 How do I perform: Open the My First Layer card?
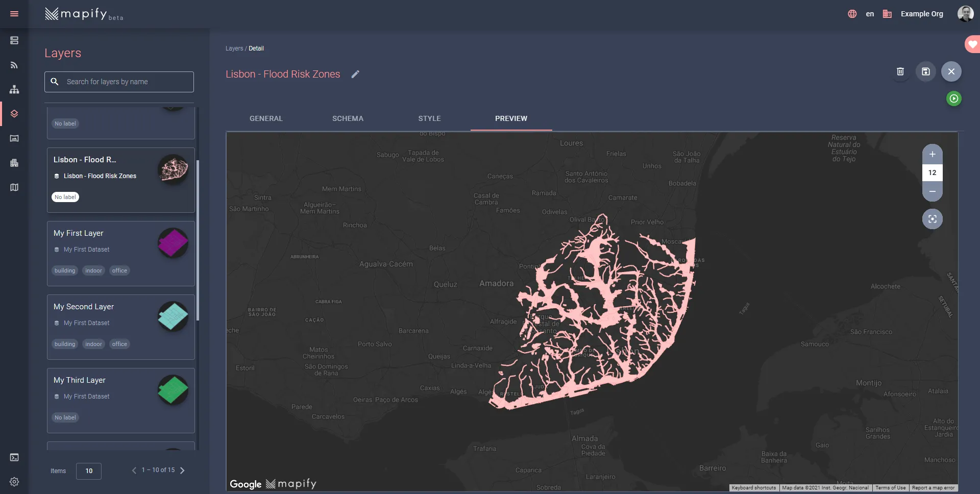(121, 254)
